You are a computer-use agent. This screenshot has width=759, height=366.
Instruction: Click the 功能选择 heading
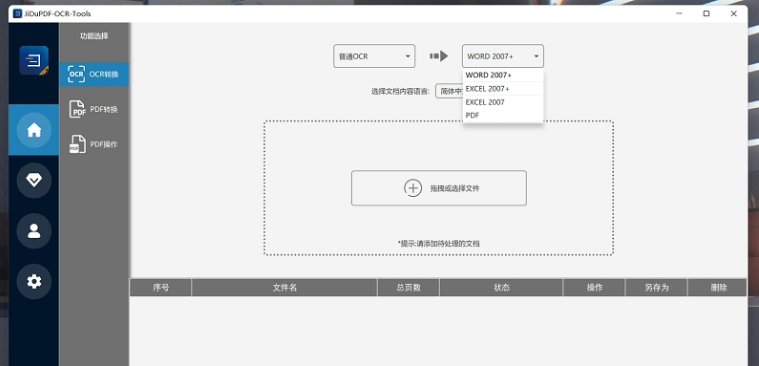(x=94, y=36)
